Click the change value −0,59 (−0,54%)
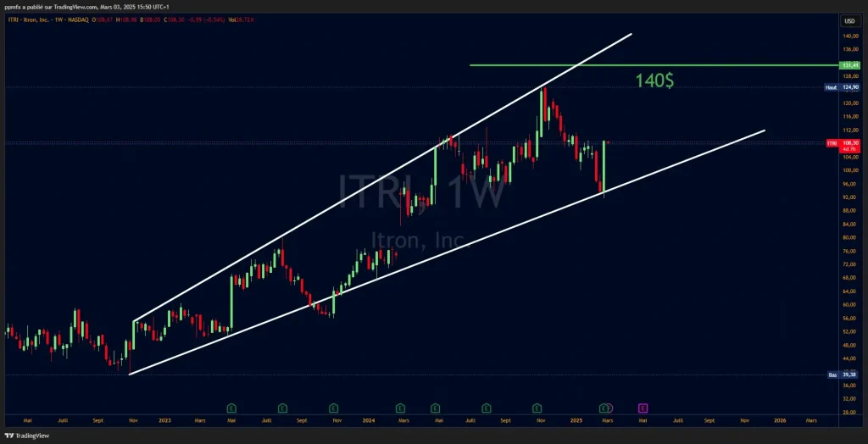 click(206, 20)
